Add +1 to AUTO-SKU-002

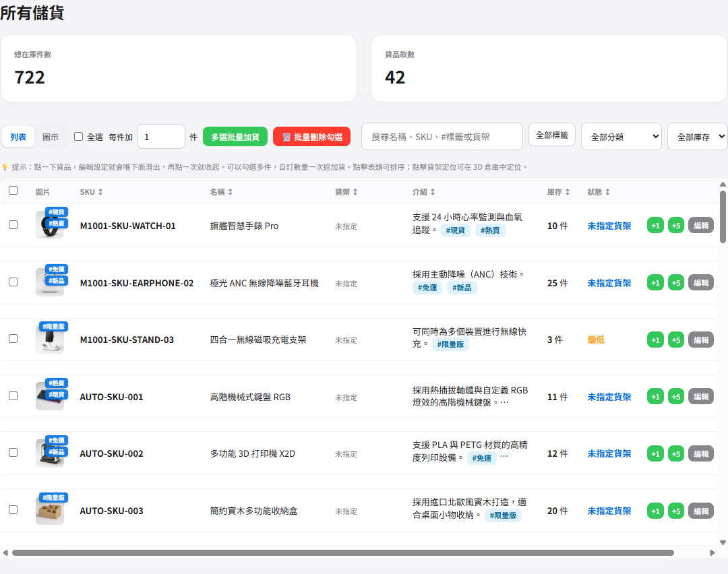[655, 453]
